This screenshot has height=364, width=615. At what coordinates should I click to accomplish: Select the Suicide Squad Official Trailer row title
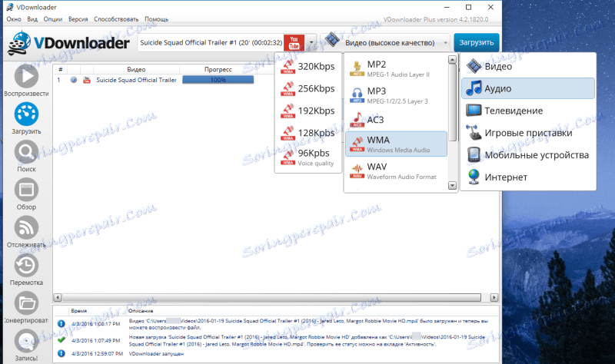tap(136, 80)
